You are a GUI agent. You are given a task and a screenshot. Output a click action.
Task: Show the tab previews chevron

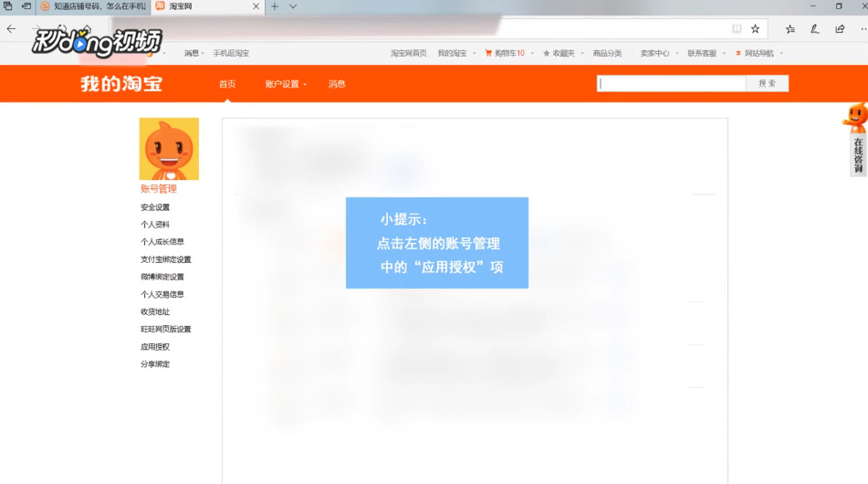point(293,6)
